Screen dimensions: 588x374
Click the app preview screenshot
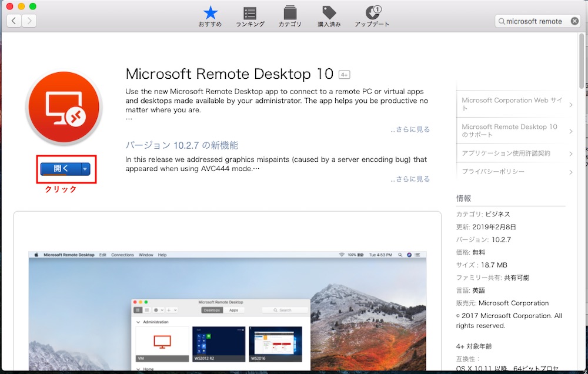click(x=228, y=311)
